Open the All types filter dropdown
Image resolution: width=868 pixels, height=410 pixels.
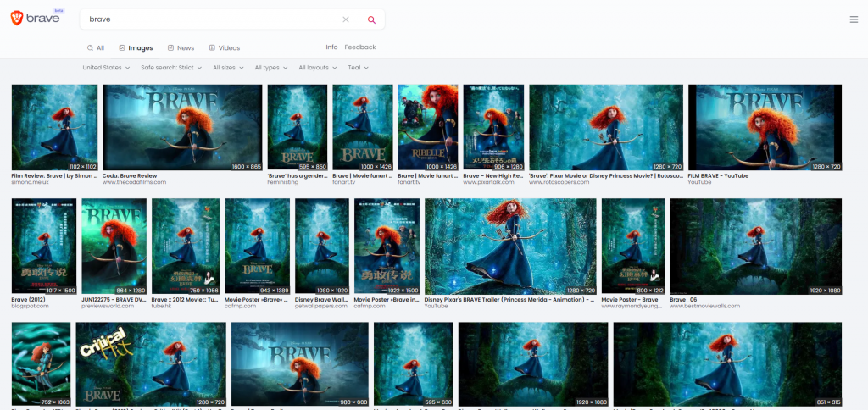tap(270, 68)
